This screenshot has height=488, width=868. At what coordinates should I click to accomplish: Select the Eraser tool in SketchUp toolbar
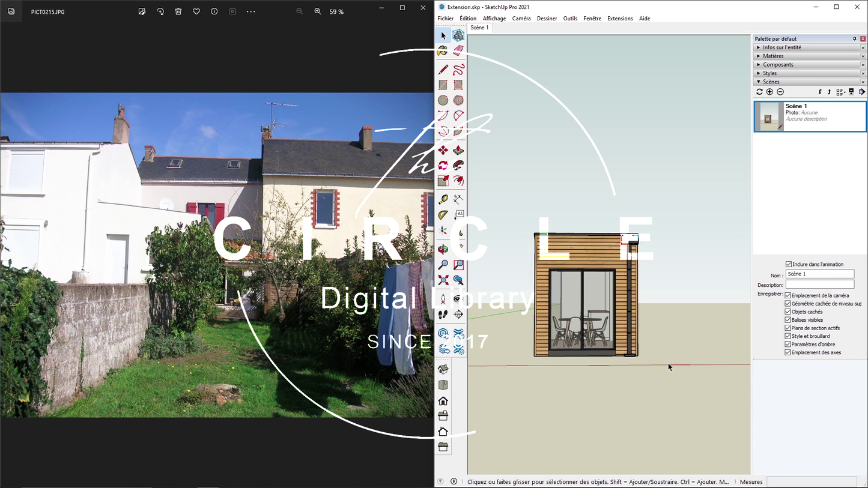coord(458,51)
